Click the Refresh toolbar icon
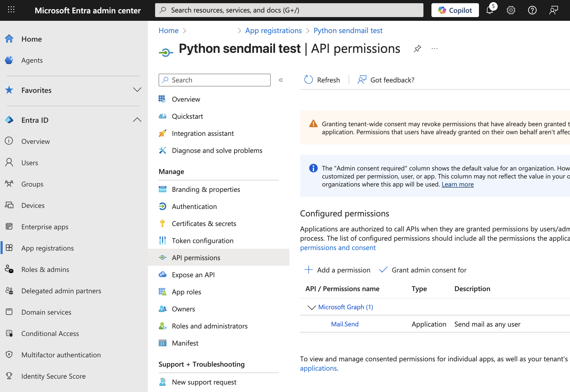Screen dimensions: 570x392 pos(309,80)
